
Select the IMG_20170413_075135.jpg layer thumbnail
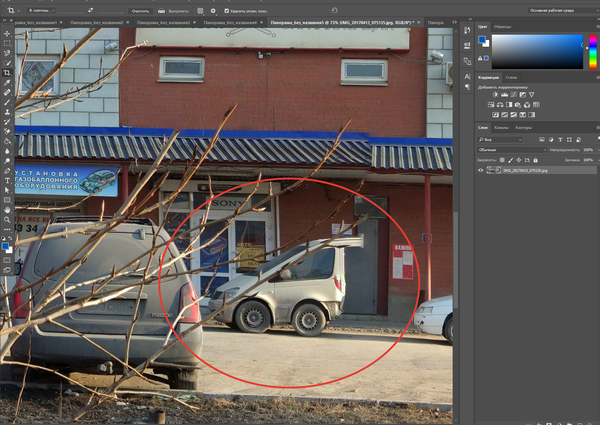494,171
